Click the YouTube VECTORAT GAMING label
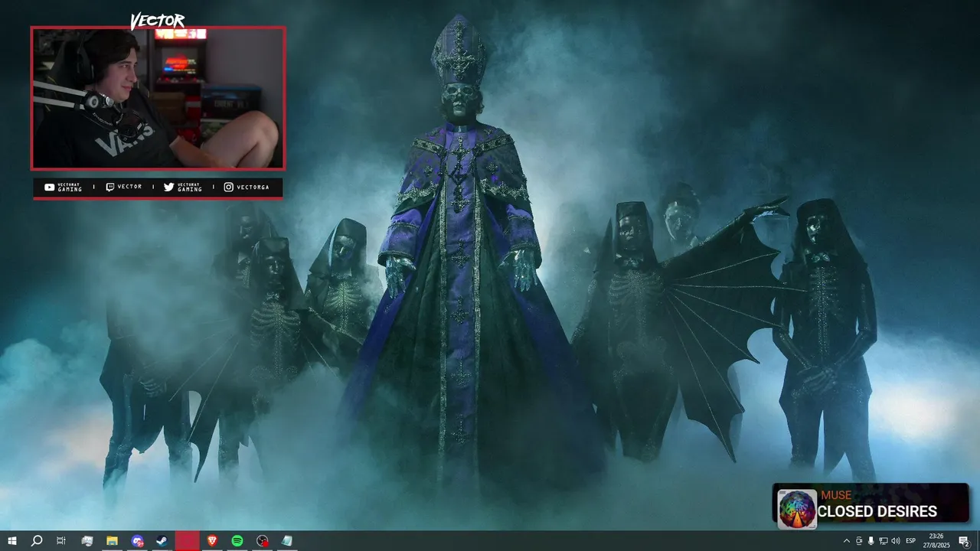 tap(64, 187)
